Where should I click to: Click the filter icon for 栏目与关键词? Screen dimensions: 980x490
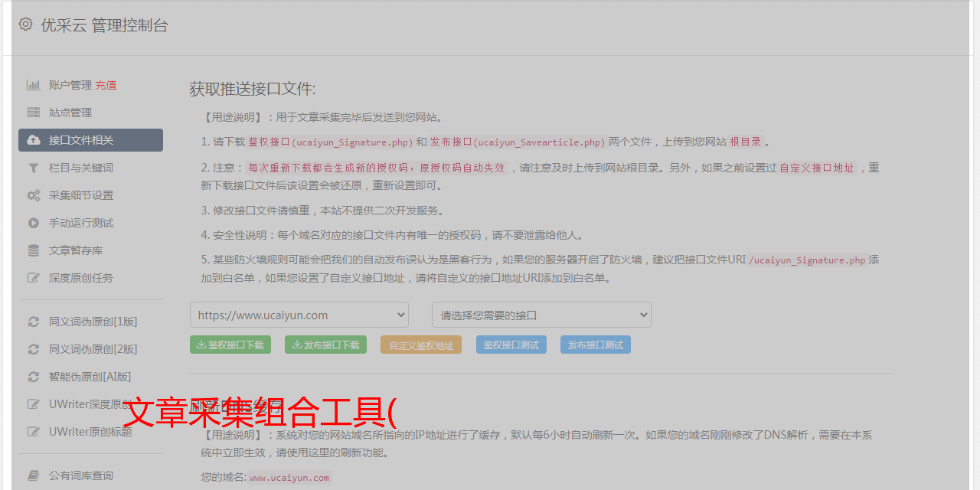click(34, 168)
